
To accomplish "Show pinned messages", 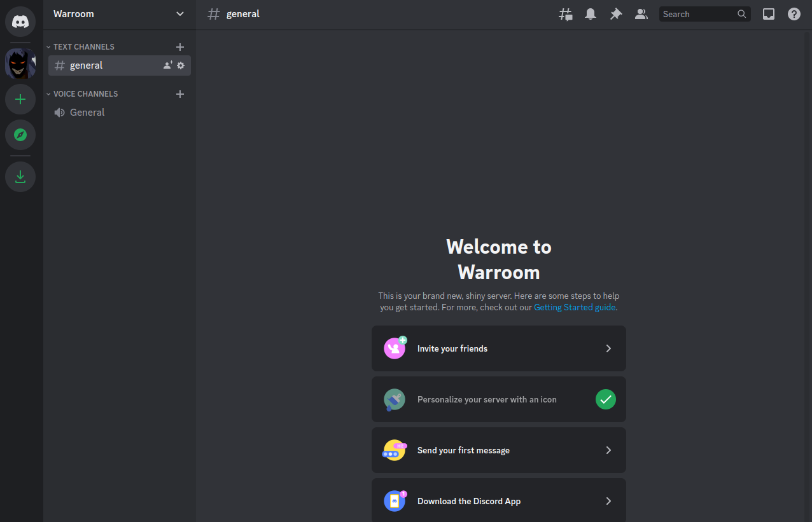I will click(x=616, y=14).
